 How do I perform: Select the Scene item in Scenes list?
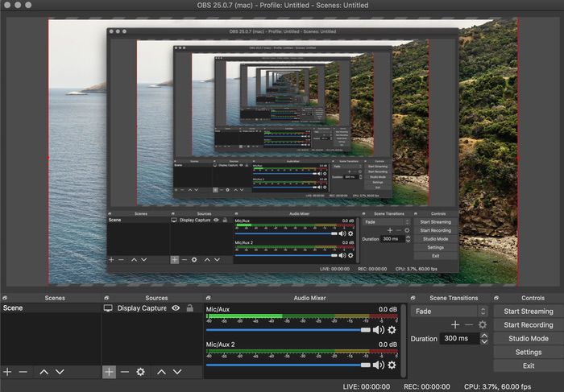point(50,308)
